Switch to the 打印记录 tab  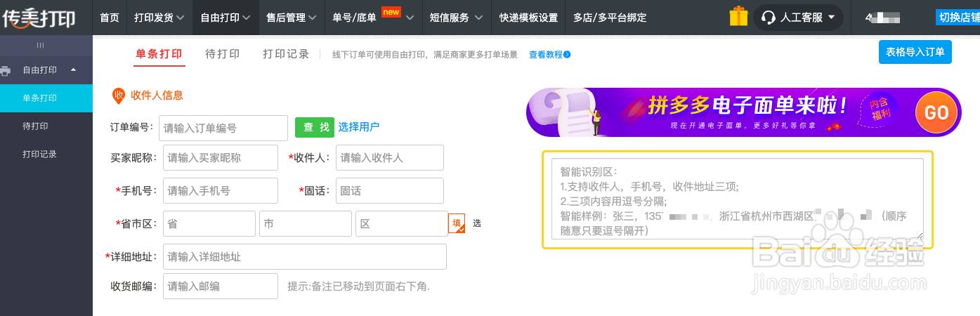click(x=286, y=54)
